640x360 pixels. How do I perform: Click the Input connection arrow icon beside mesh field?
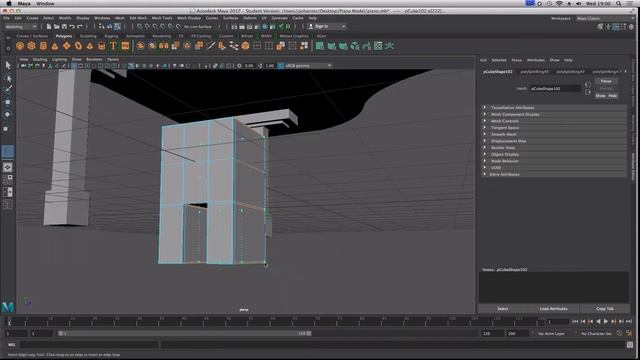588,84
